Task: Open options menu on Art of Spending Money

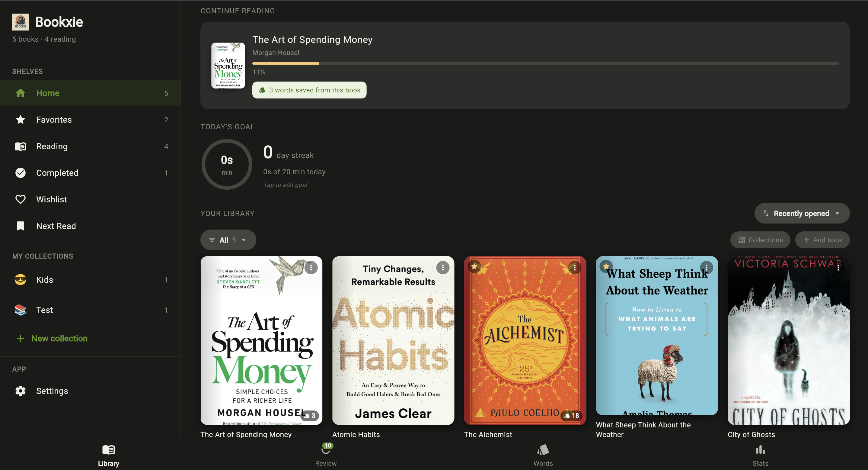Action: pyautogui.click(x=311, y=268)
